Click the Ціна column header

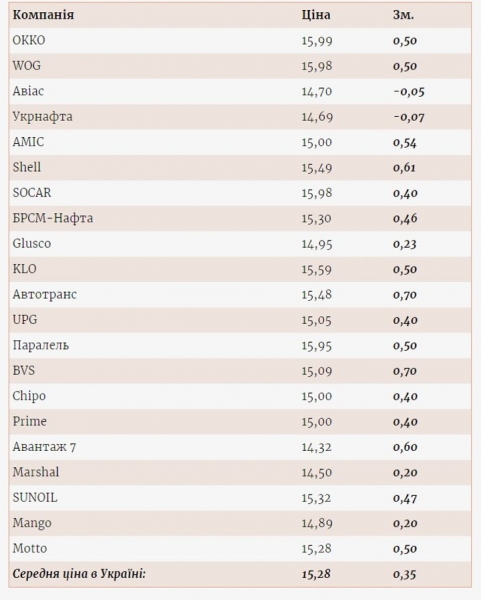click(316, 15)
